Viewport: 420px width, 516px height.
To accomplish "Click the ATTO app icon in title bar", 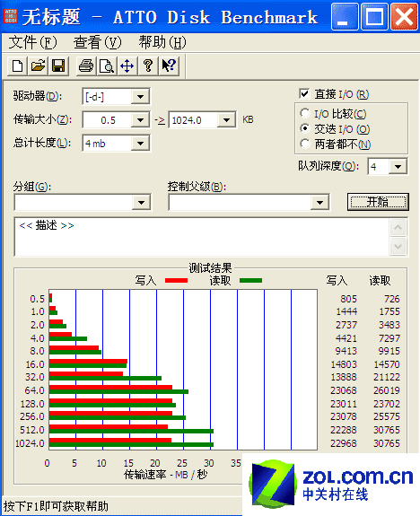I will [11, 16].
